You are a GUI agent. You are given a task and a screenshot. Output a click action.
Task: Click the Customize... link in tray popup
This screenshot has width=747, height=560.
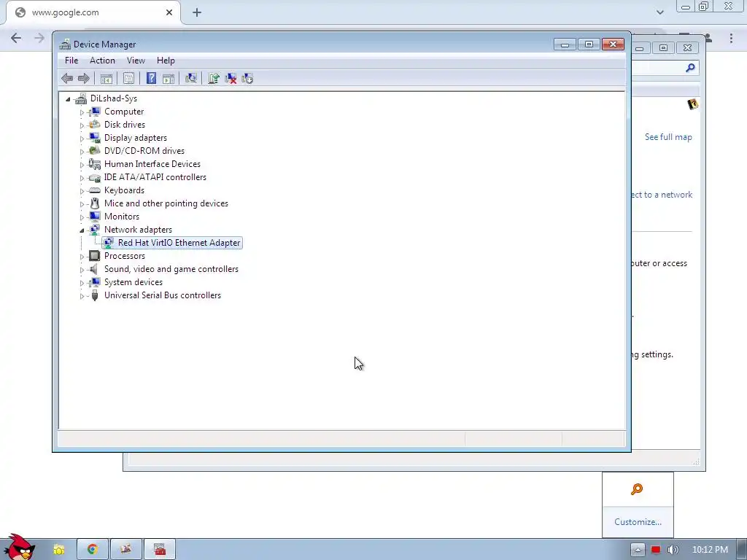(638, 522)
